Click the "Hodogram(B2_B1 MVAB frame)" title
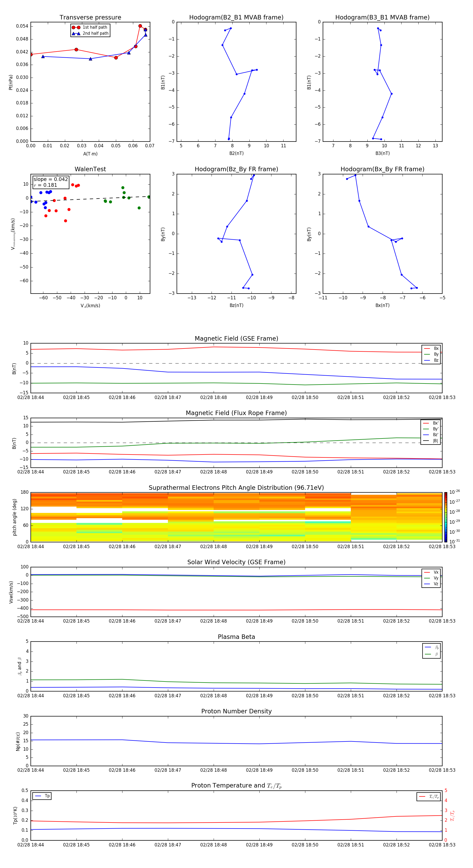This screenshot has width=473, height=868. click(236, 18)
